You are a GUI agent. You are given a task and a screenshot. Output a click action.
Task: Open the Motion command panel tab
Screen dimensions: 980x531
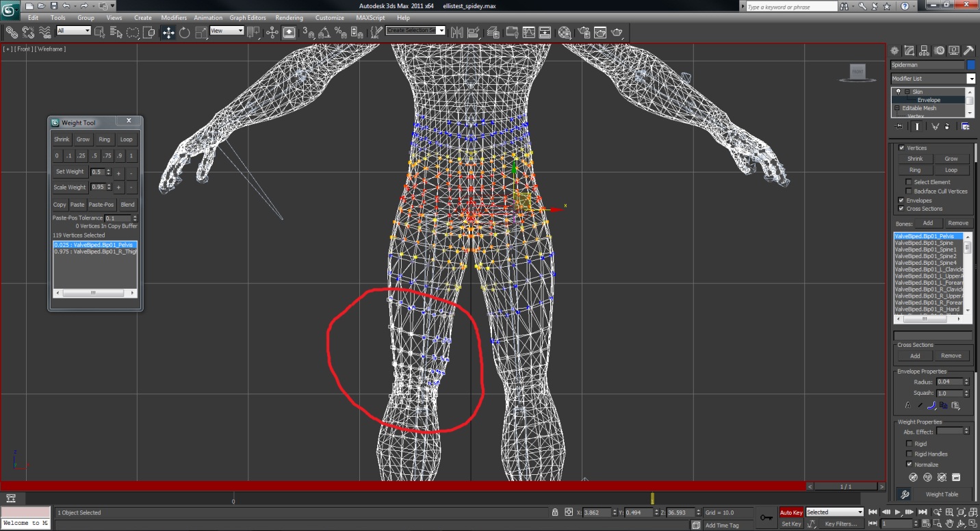click(x=940, y=51)
